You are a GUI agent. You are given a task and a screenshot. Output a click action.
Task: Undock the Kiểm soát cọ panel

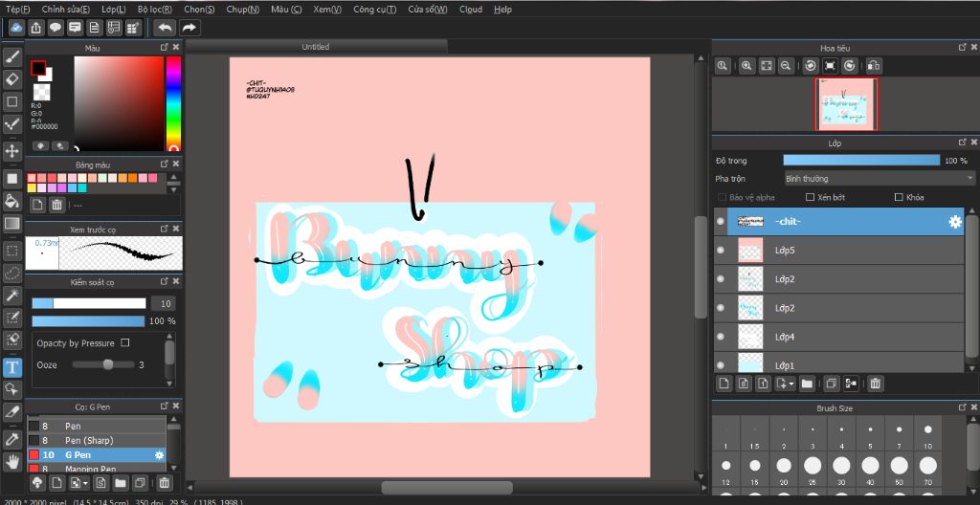pos(164,282)
